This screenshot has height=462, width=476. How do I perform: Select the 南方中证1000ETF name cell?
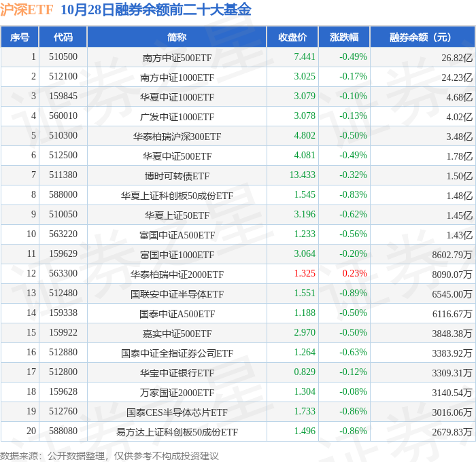(x=177, y=77)
